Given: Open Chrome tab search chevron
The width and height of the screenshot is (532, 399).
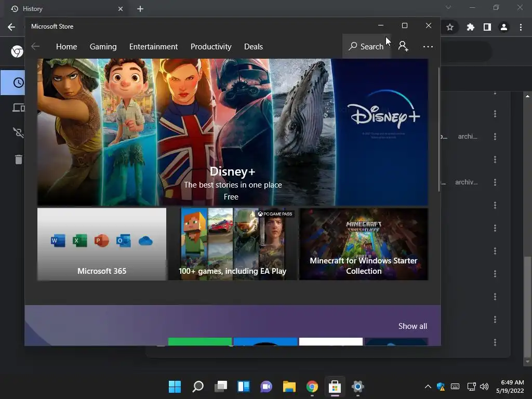Looking at the screenshot, I should pyautogui.click(x=448, y=7).
